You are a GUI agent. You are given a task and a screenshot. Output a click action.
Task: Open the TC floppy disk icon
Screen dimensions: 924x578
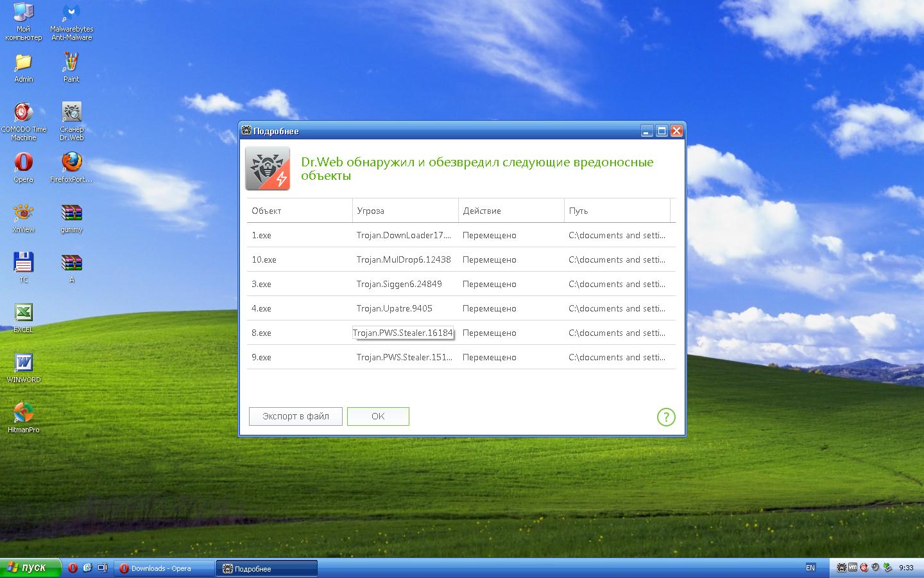click(x=23, y=268)
